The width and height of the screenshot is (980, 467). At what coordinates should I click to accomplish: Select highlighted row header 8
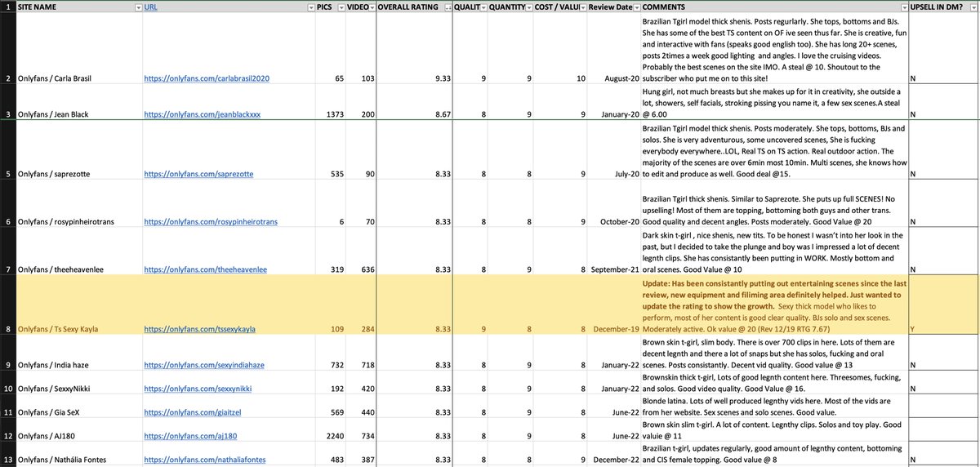click(7, 305)
